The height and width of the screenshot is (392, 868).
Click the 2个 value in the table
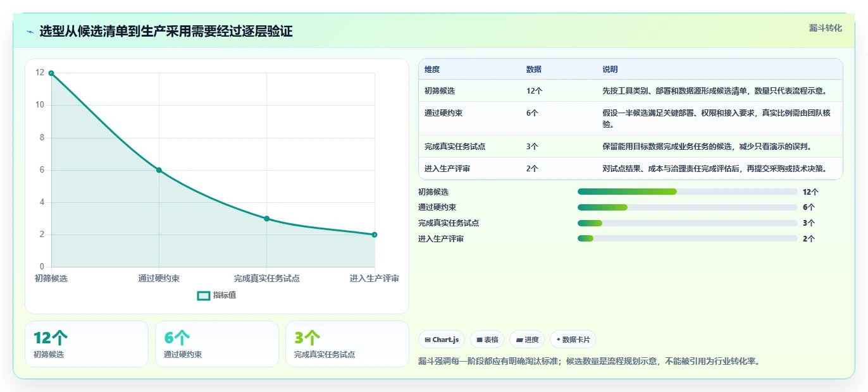533,169
